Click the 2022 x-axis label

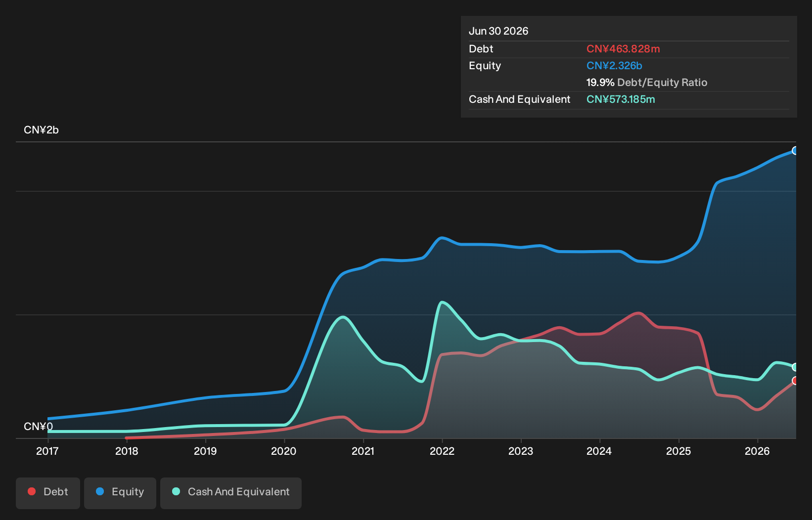pyautogui.click(x=442, y=451)
